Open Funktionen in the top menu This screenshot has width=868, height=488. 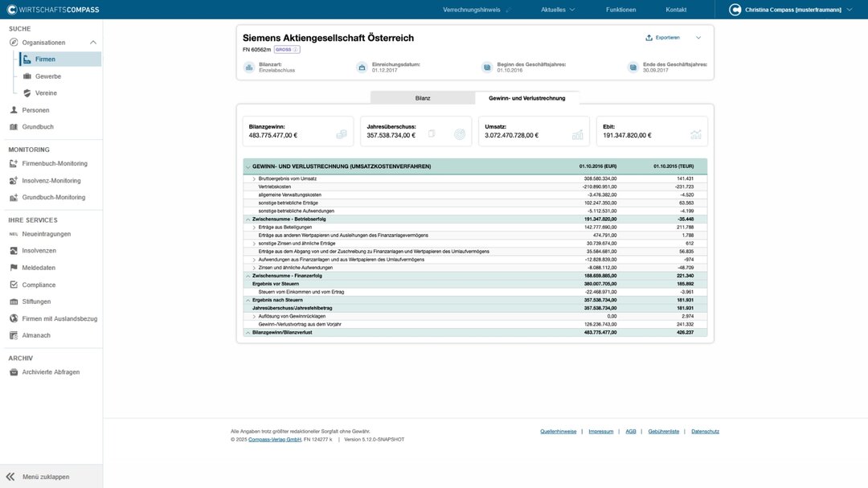620,10
